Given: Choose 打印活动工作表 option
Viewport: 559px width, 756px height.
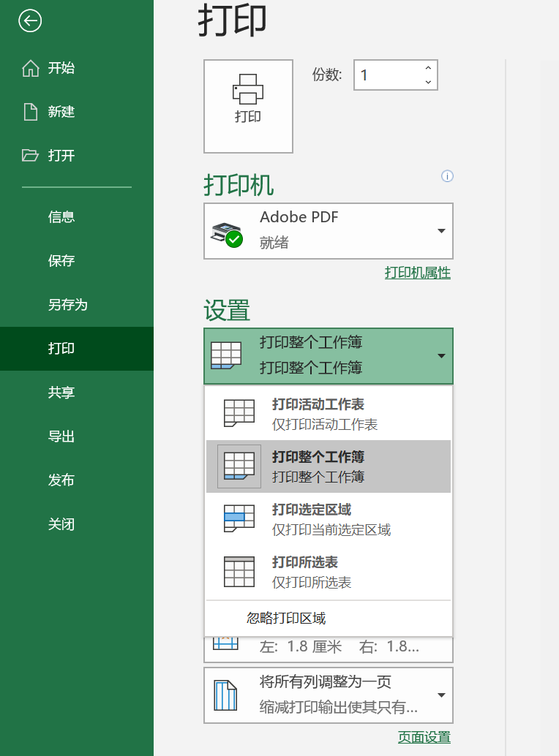Looking at the screenshot, I should point(329,414).
